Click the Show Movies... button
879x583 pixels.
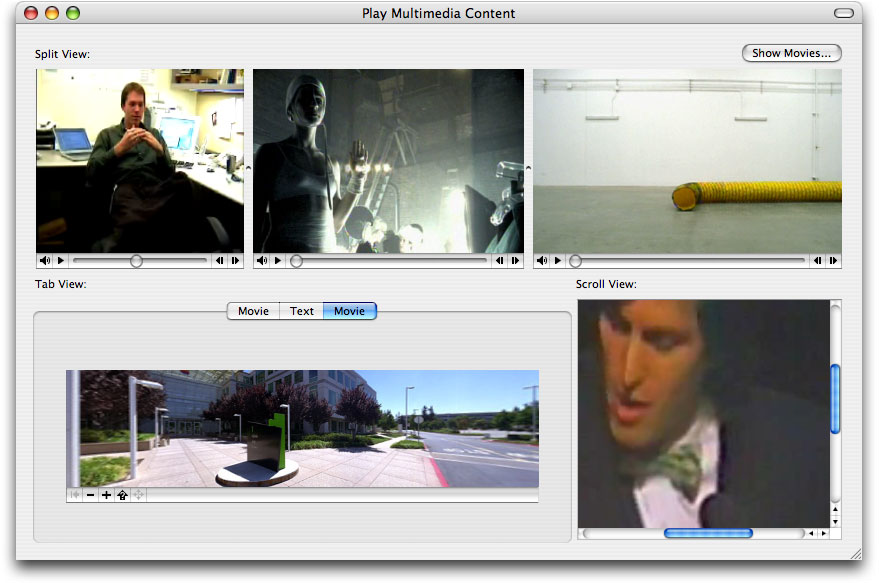click(791, 53)
